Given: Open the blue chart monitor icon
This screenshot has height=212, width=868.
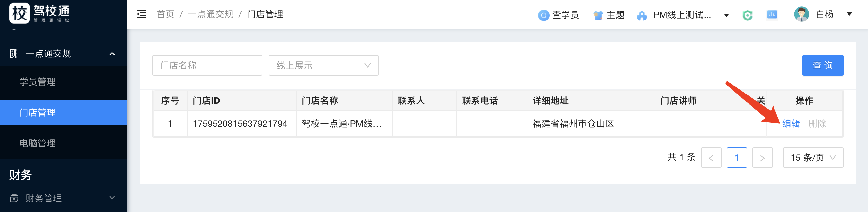Looking at the screenshot, I should [x=772, y=15].
